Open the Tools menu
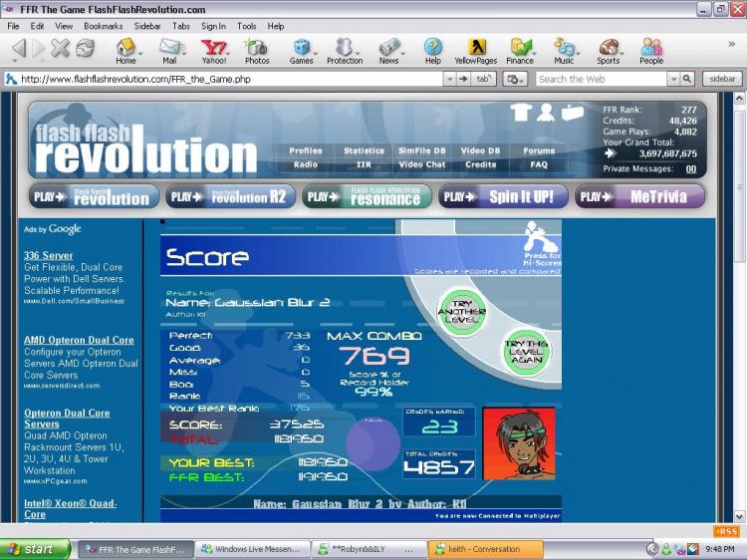 (x=246, y=26)
